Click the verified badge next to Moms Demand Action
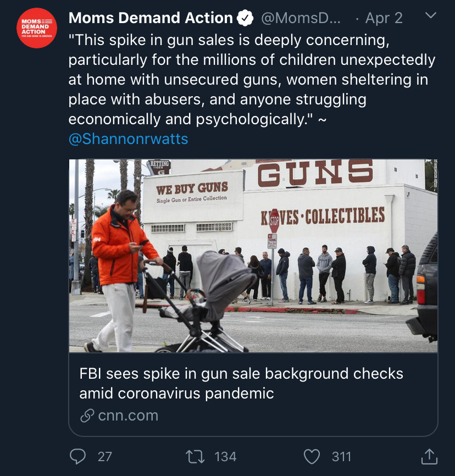The image size is (455, 476). (x=245, y=18)
